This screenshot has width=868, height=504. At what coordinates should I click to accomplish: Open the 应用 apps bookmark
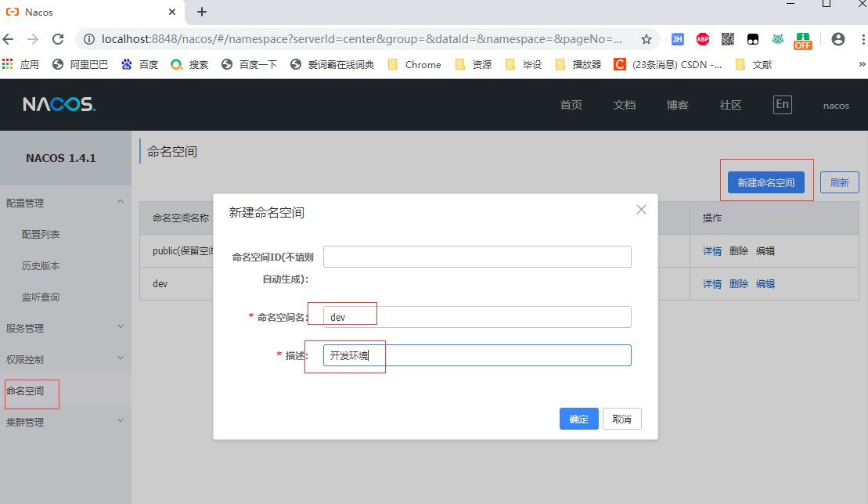[x=20, y=65]
